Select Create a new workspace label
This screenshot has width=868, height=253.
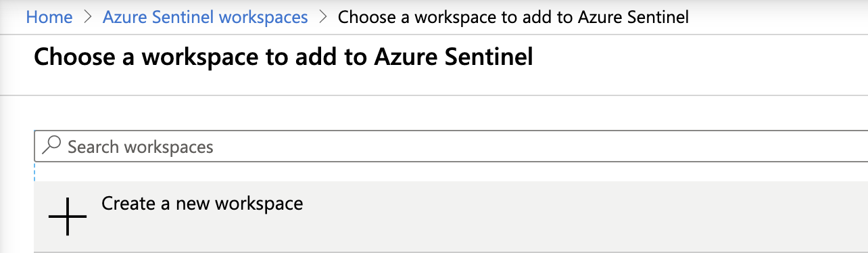[x=202, y=203]
